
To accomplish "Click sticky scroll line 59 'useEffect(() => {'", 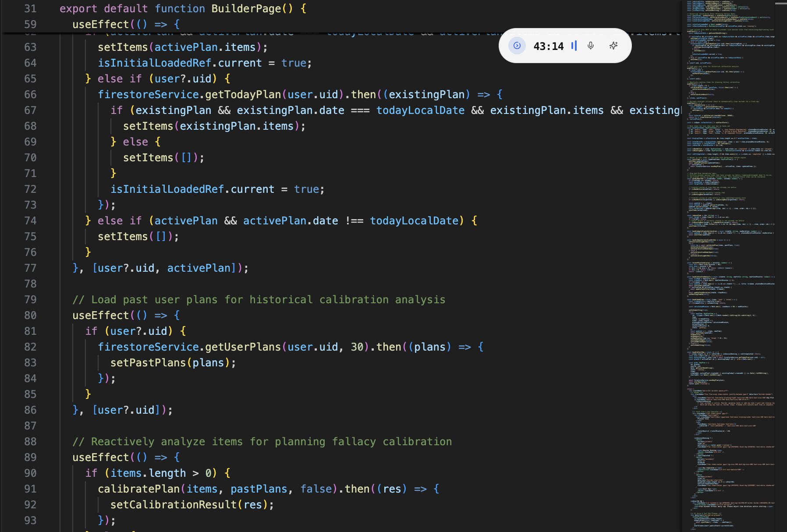I will pos(126,24).
